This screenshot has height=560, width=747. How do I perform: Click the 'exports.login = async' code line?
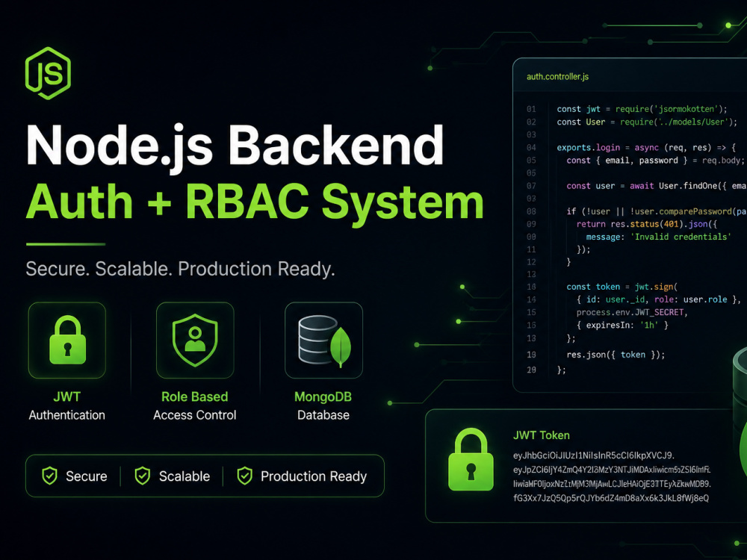point(646,148)
